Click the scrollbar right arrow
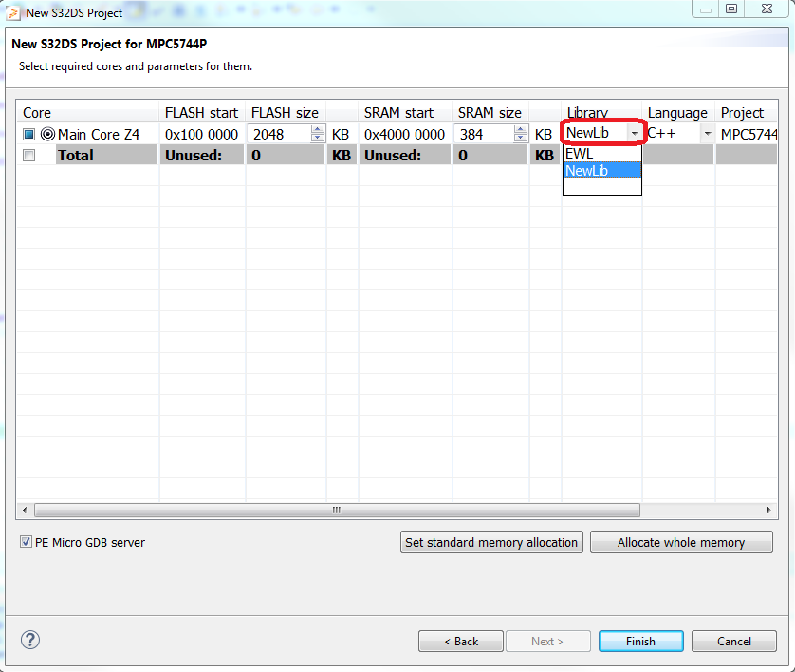 pos(768,510)
